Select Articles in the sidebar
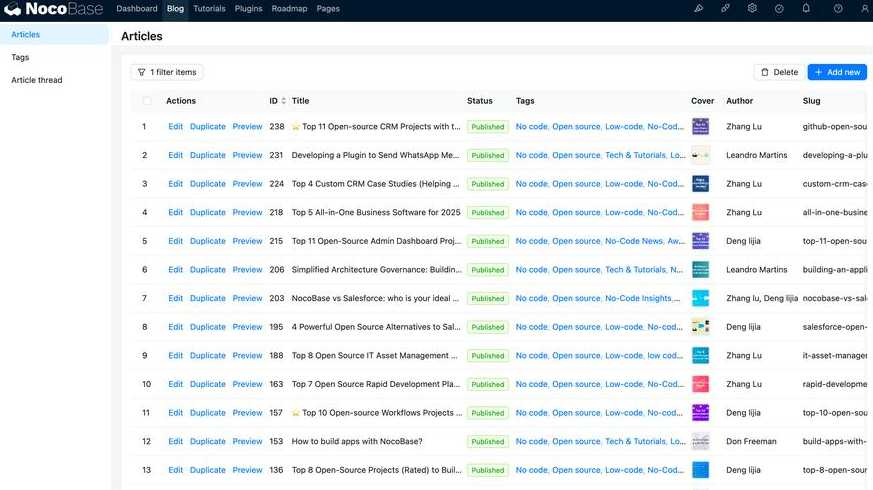The width and height of the screenshot is (873, 490). click(x=55, y=35)
